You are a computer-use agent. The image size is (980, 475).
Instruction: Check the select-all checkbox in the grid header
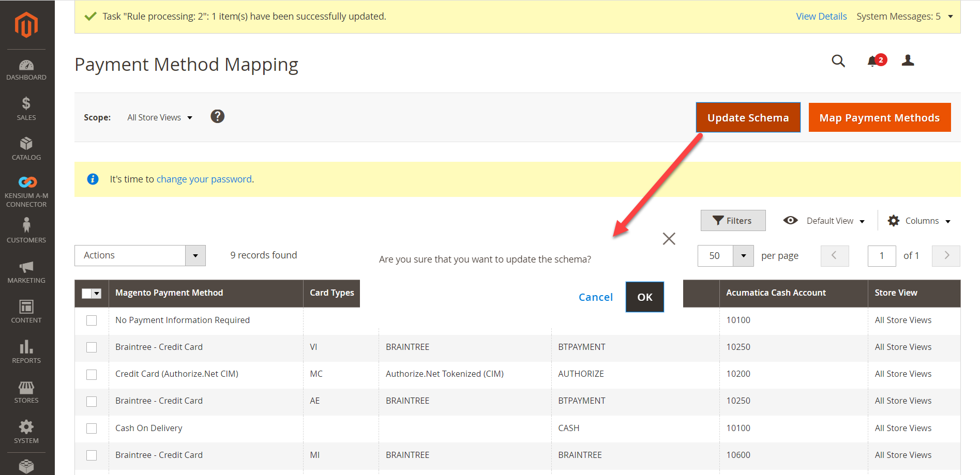[x=87, y=293]
